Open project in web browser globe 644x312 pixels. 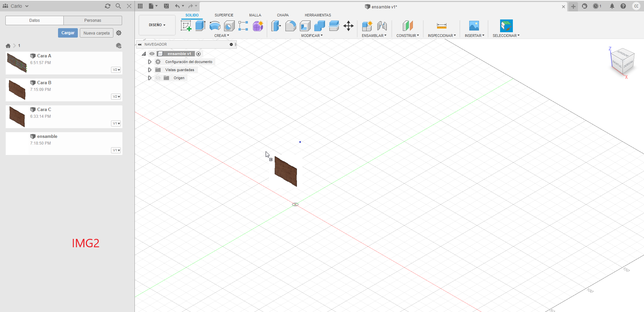119,46
